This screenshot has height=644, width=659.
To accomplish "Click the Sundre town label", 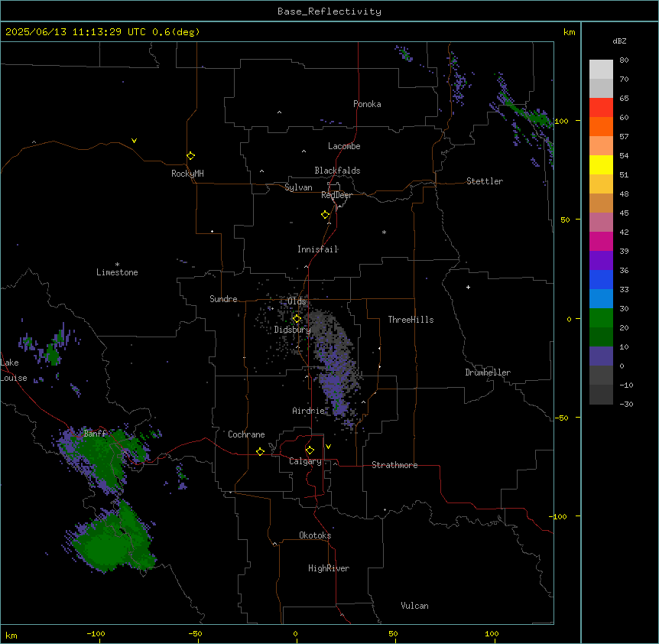I will 223,299.
